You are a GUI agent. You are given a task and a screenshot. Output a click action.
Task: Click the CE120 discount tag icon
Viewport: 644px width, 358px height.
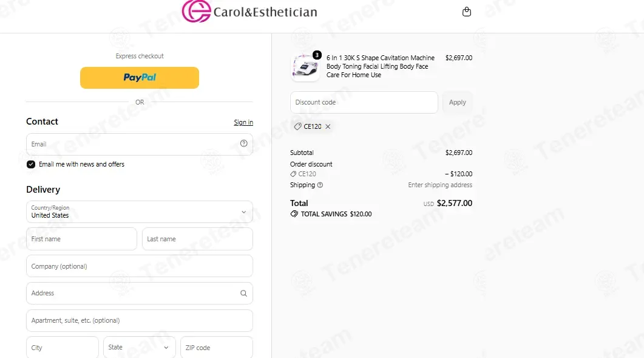pos(297,127)
